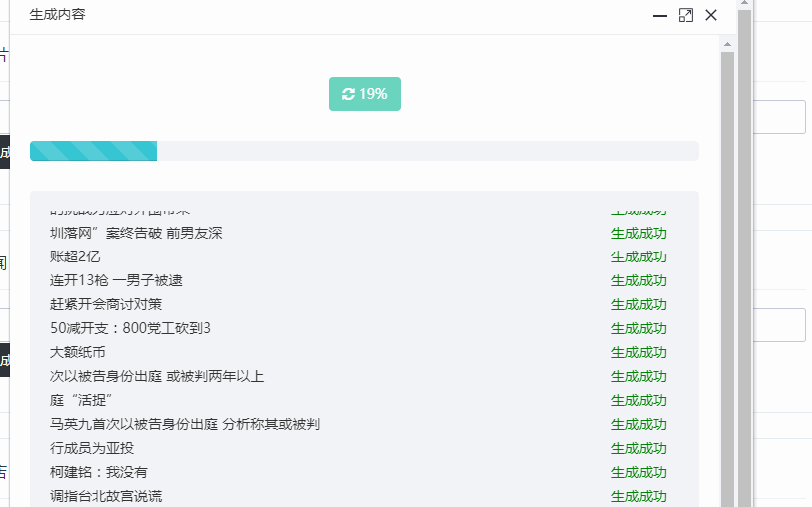The height and width of the screenshot is (507, 812).
Task: Minimize the 生成内容 dialog
Action: [660, 15]
